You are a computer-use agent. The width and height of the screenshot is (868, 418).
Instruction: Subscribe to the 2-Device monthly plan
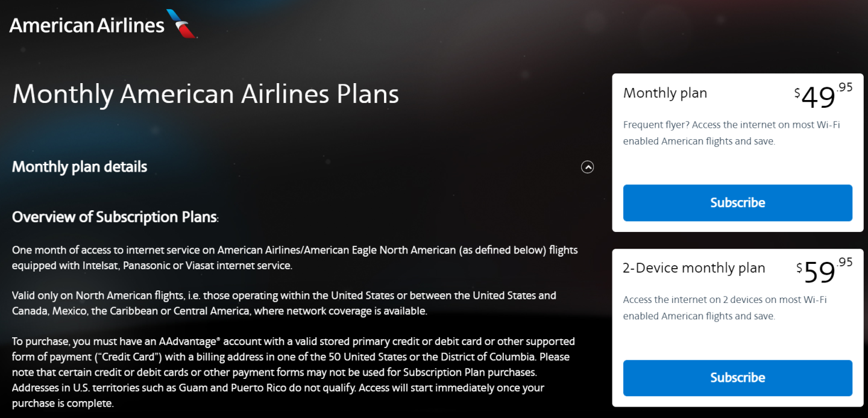pyautogui.click(x=737, y=378)
